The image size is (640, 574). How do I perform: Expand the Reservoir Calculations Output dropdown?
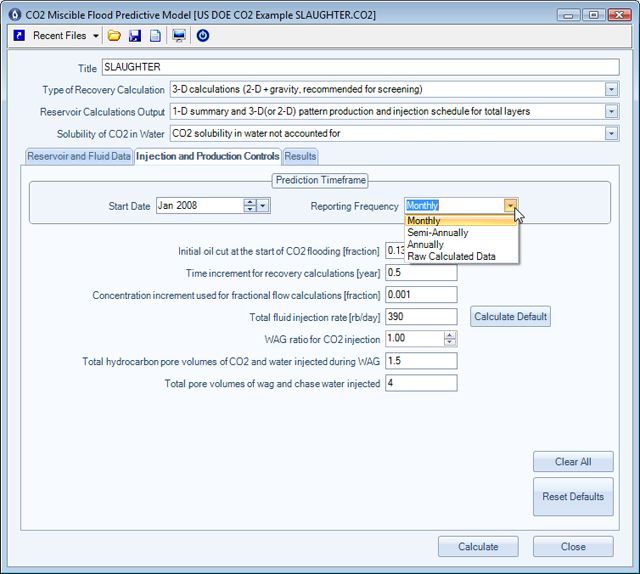[611, 111]
